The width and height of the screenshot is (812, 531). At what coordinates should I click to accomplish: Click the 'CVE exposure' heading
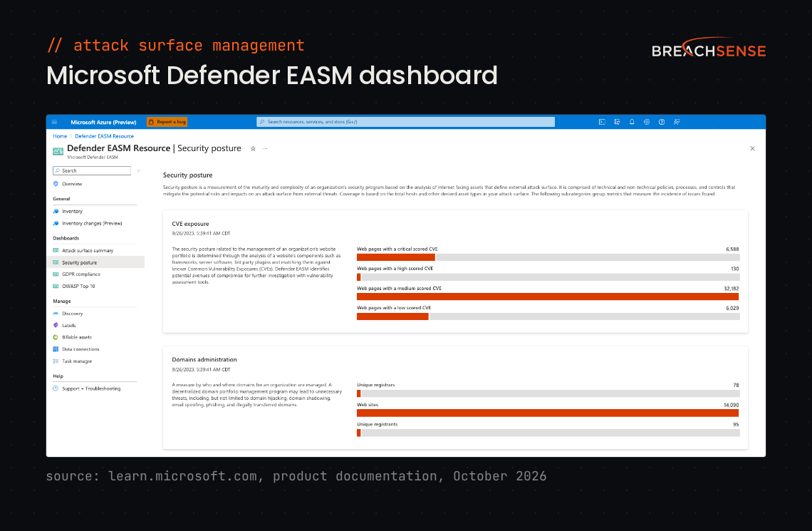(x=191, y=224)
